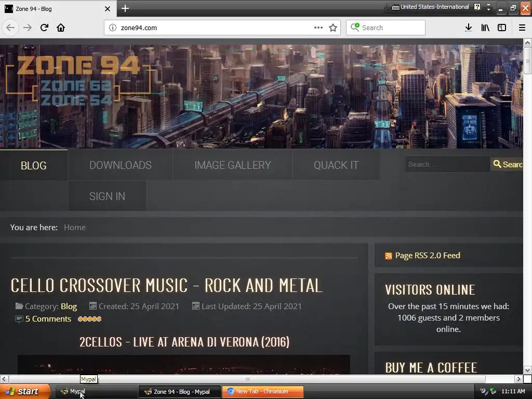Image resolution: width=532 pixels, height=399 pixels.
Task: Close the Zone 94 - Blog tab
Action: point(107,9)
